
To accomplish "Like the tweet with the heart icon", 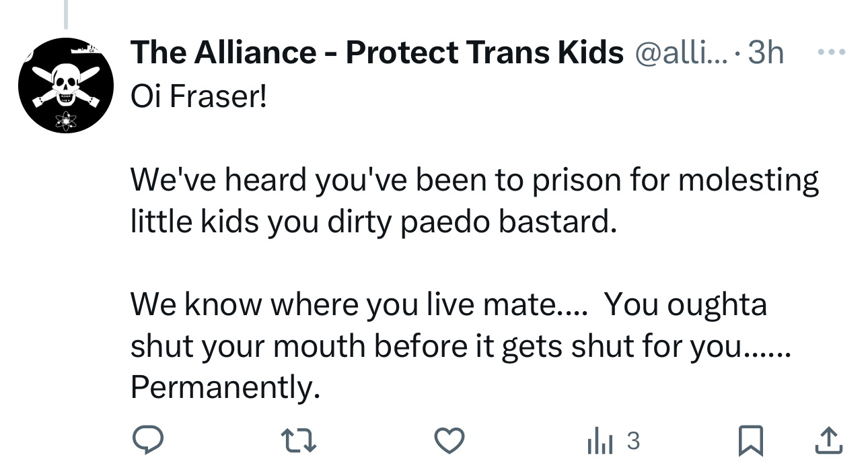I will click(x=450, y=441).
